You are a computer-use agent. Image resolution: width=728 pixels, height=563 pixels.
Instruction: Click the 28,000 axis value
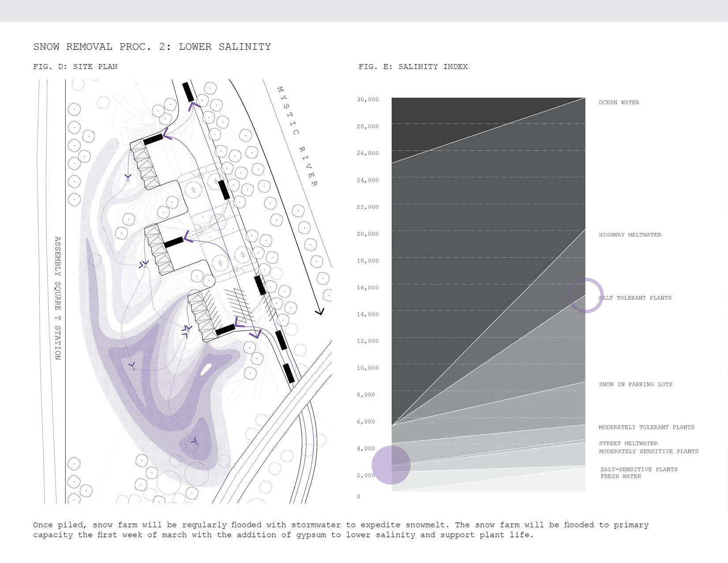coord(368,127)
